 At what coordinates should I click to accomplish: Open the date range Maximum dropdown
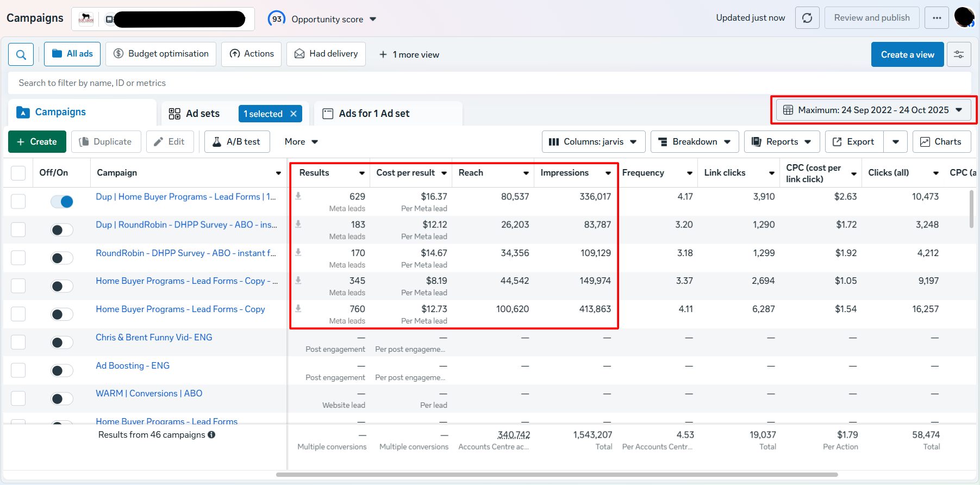[x=873, y=110]
